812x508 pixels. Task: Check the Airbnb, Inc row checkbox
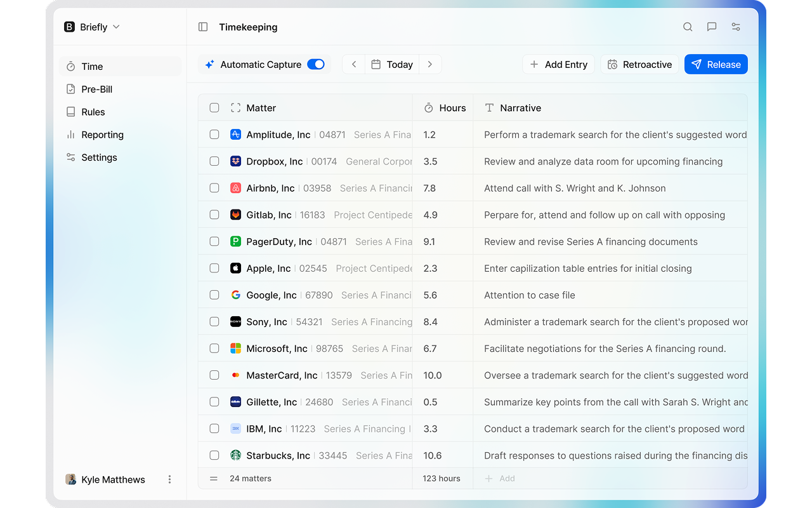pyautogui.click(x=214, y=188)
